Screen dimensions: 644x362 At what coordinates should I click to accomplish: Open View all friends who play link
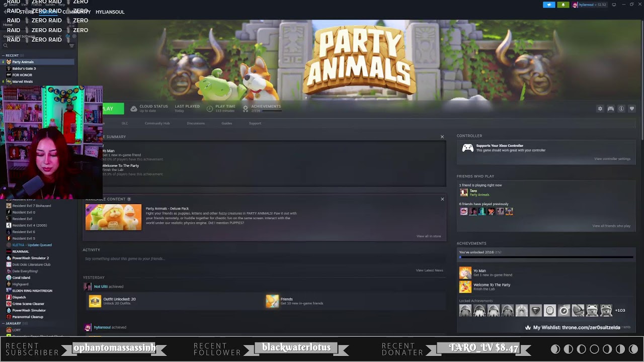[x=611, y=226]
